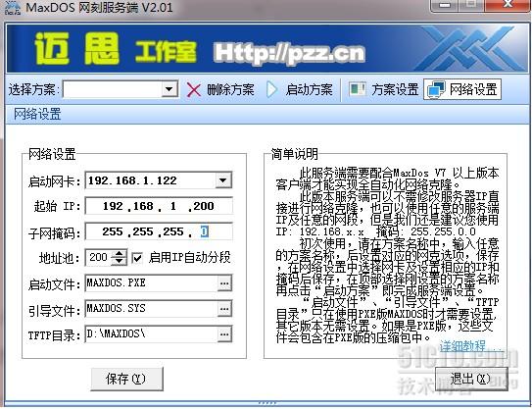This screenshot has height=409, width=532.
Task: Click the 子网掩码 last octet 0
Action: pyautogui.click(x=204, y=231)
